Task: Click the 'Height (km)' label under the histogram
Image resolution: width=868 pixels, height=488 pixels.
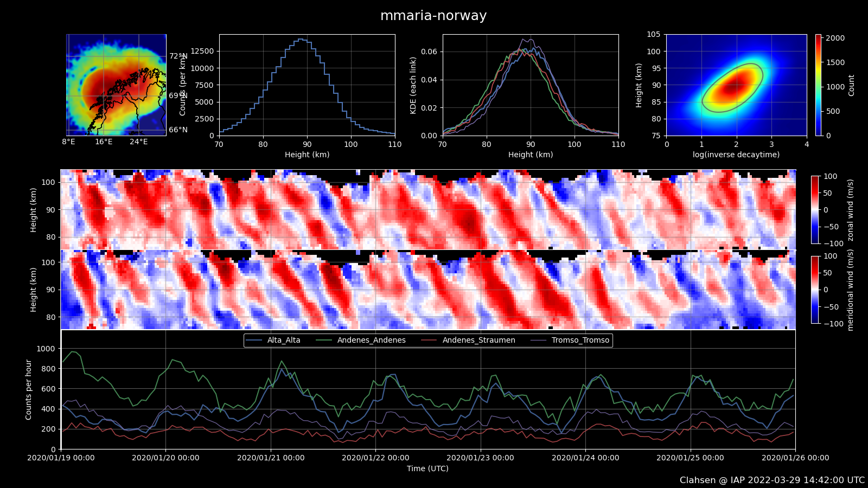Action: (x=307, y=155)
